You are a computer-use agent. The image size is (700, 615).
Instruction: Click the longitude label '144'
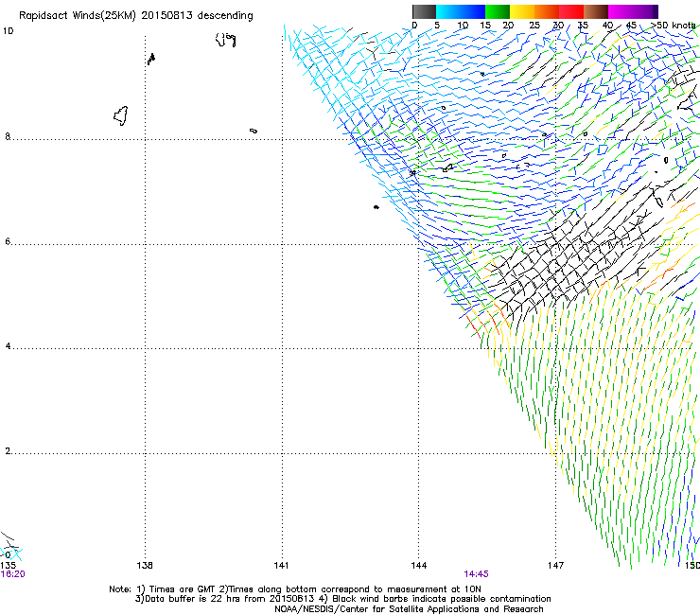(419, 566)
